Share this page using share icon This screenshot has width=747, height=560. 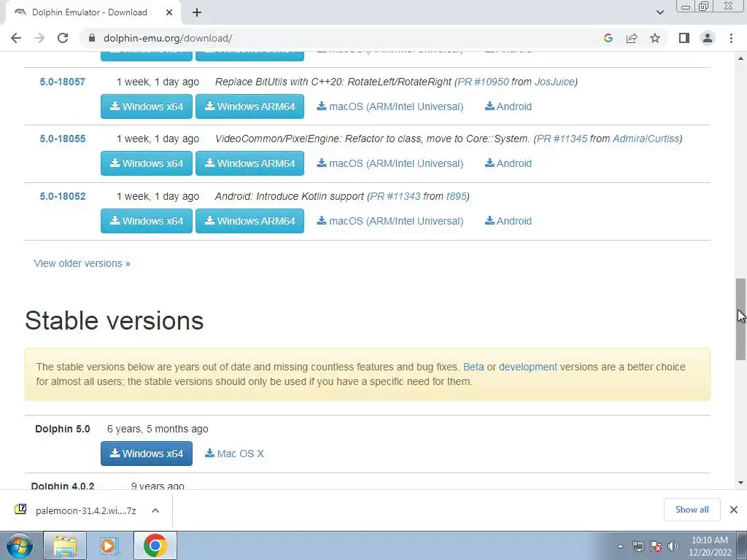coord(632,38)
